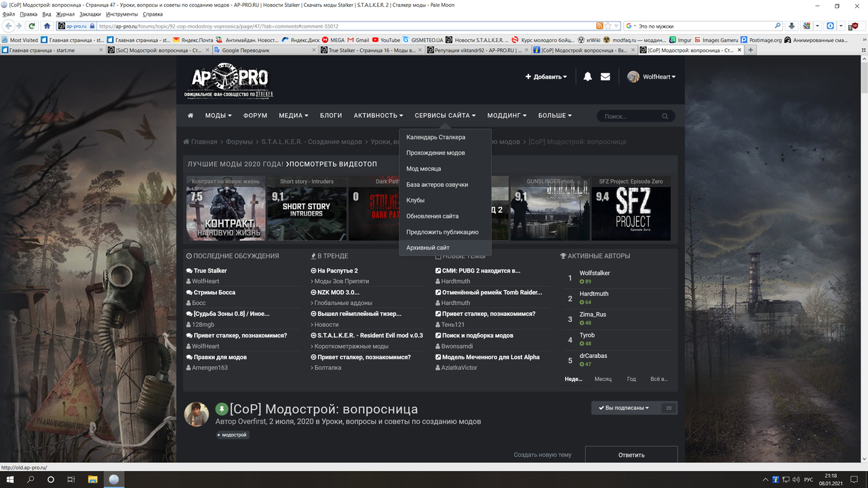Open the Закладки browser menu
Image resolution: width=868 pixels, height=488 pixels.
click(90, 14)
